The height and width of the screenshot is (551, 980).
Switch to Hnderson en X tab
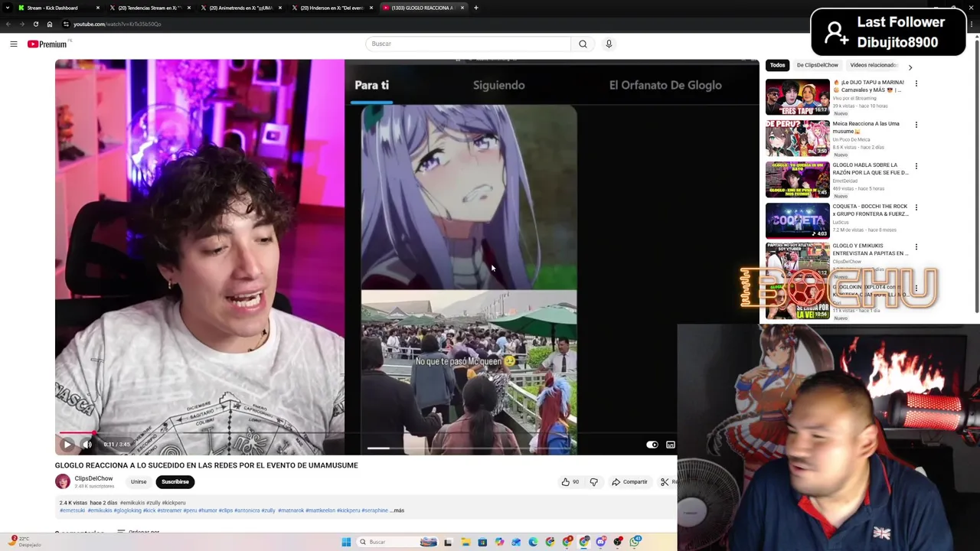332,8
